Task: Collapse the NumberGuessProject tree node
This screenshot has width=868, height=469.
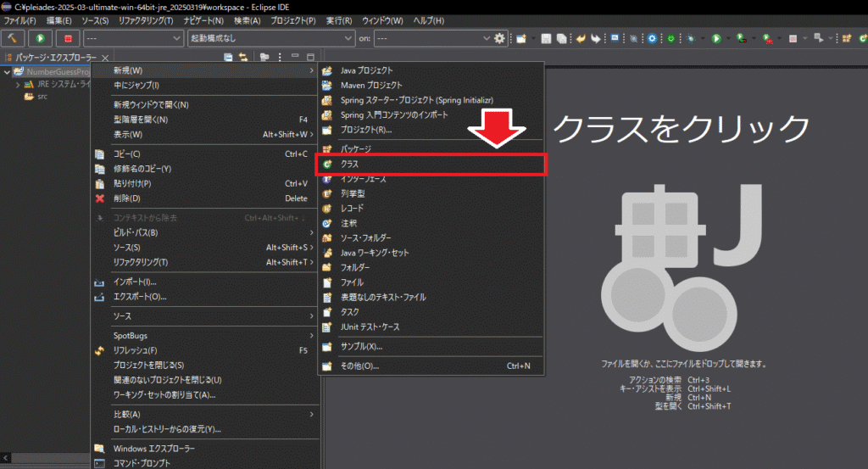Action: pyautogui.click(x=7, y=72)
